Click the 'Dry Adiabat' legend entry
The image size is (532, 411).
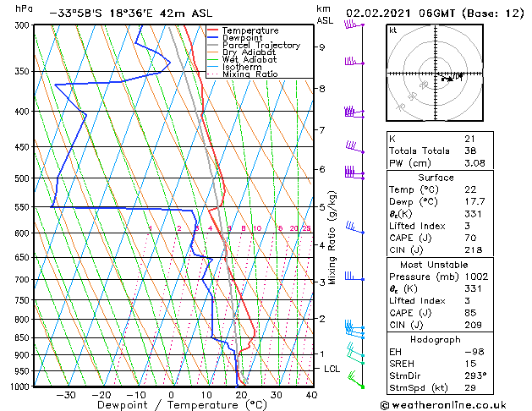point(249,52)
